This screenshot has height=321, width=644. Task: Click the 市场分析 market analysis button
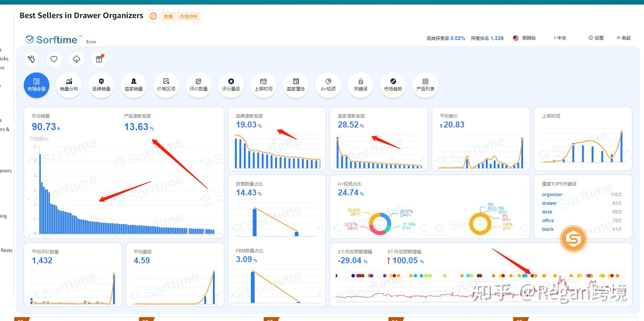[189, 16]
